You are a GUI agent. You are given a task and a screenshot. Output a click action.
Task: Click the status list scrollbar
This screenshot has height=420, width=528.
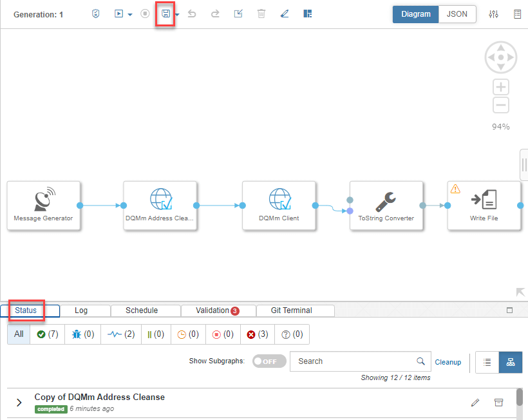(x=520, y=397)
